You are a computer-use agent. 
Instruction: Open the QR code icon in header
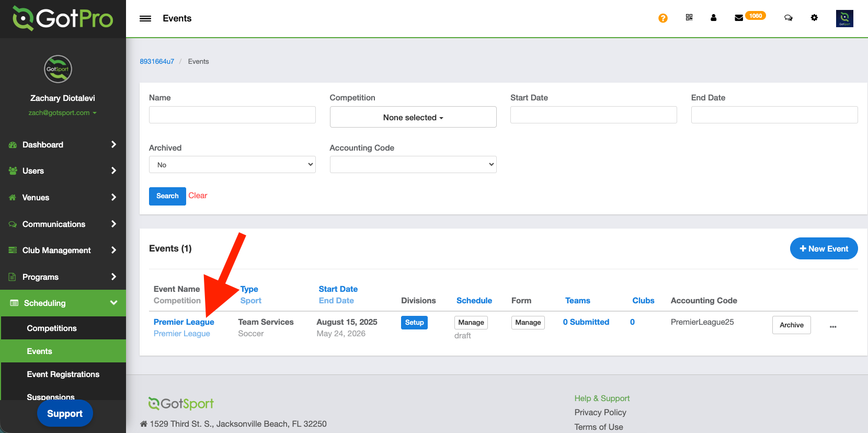(x=689, y=18)
